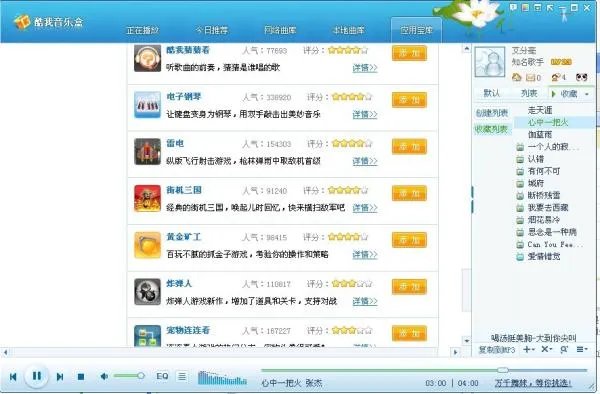Select the song 思念是一种病
Screen dimensions: 600x394
coord(552,232)
